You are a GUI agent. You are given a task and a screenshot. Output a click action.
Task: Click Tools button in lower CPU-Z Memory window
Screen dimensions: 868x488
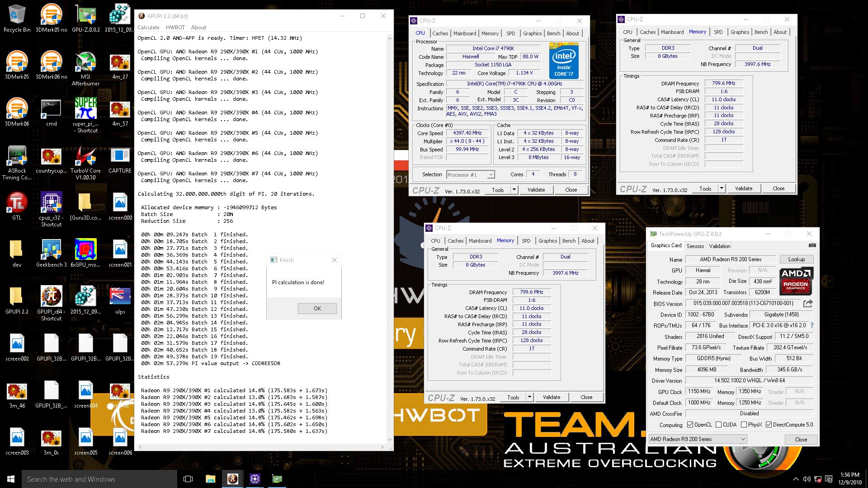click(513, 397)
